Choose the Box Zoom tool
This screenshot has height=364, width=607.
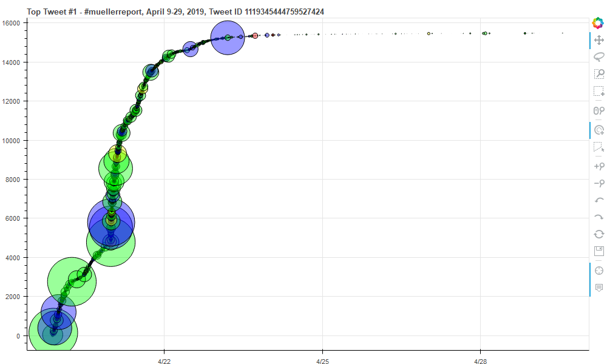(x=599, y=74)
